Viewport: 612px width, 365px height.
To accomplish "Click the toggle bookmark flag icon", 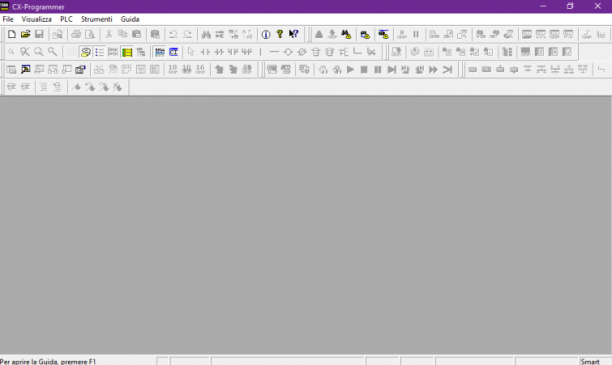I will point(76,87).
